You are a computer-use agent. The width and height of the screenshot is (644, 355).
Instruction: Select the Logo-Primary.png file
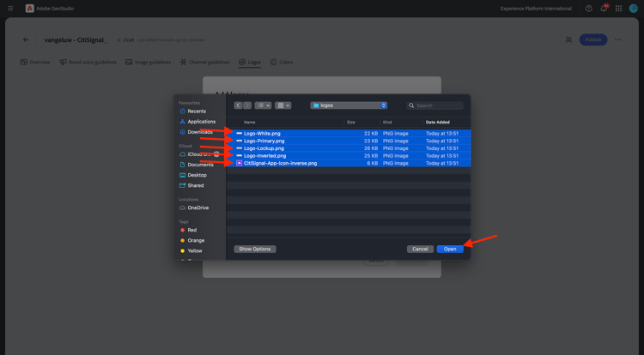tap(349, 141)
